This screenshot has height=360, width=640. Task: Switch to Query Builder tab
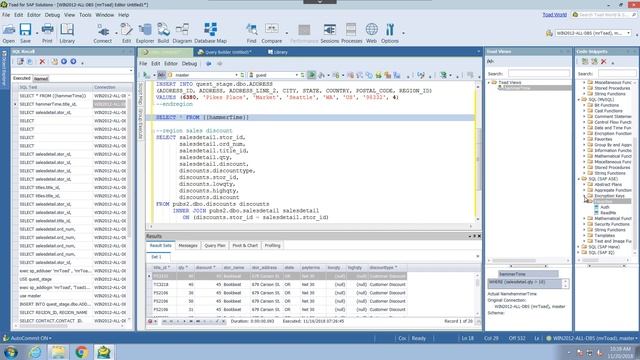tap(224, 52)
